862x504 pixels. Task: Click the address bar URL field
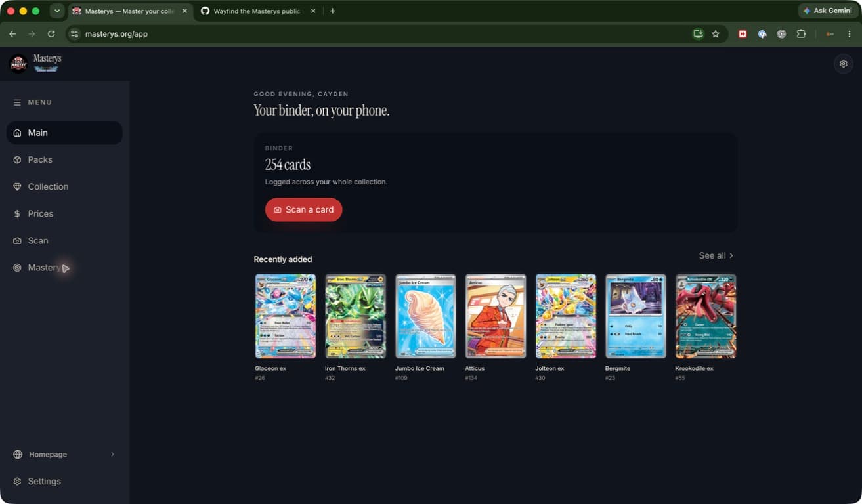coord(381,33)
